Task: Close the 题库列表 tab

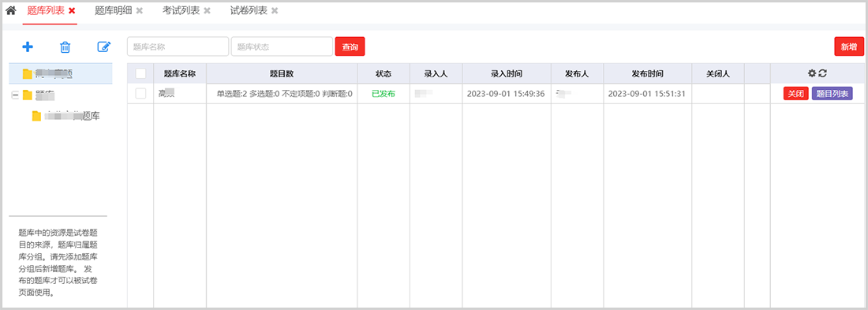Action: click(71, 10)
